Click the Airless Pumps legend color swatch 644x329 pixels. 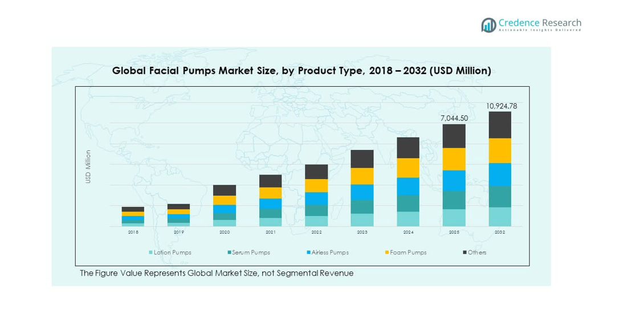[308, 252]
